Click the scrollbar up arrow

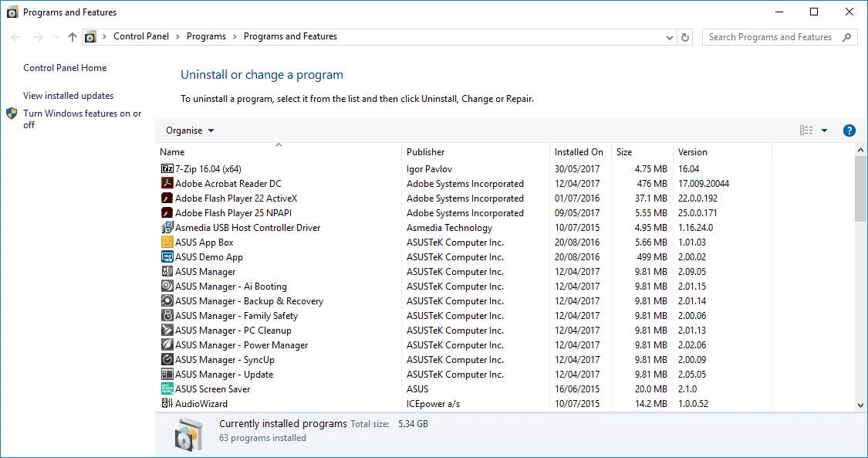click(x=860, y=150)
